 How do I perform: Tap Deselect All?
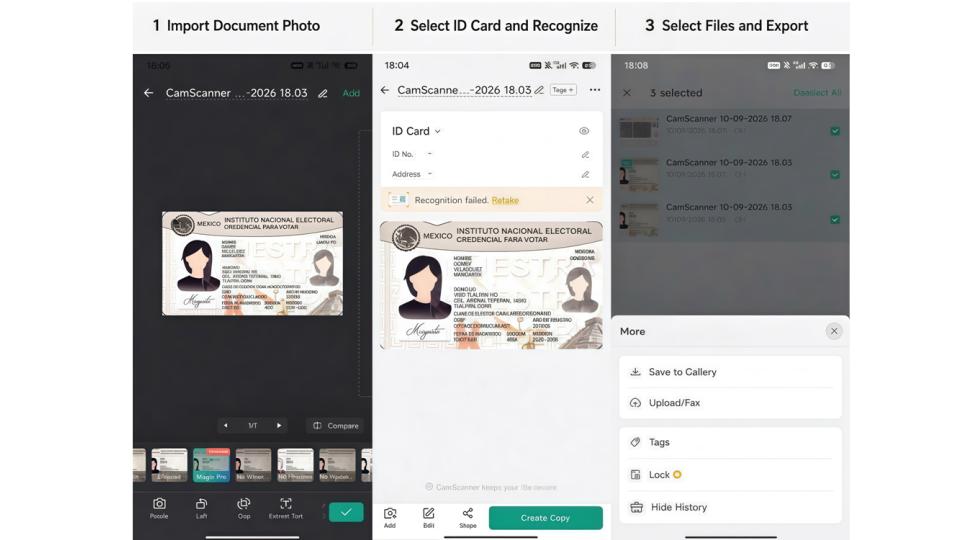pyautogui.click(x=817, y=93)
